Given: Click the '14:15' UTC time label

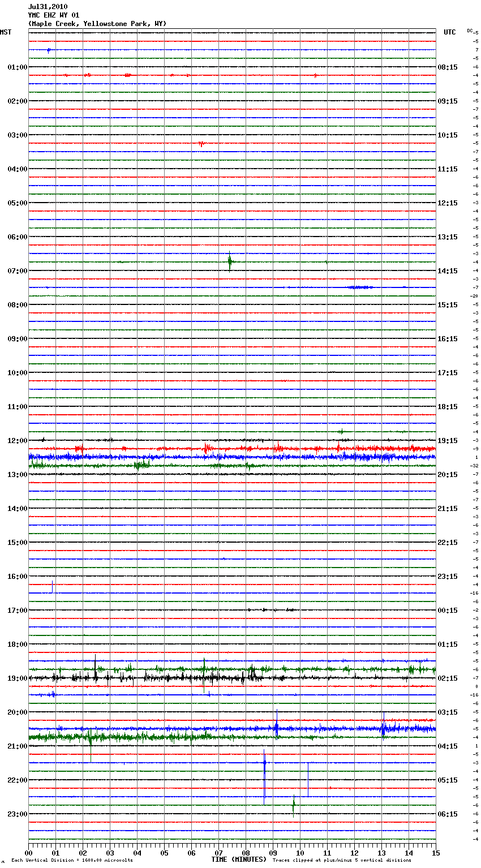Looking at the screenshot, I should click(x=448, y=271).
